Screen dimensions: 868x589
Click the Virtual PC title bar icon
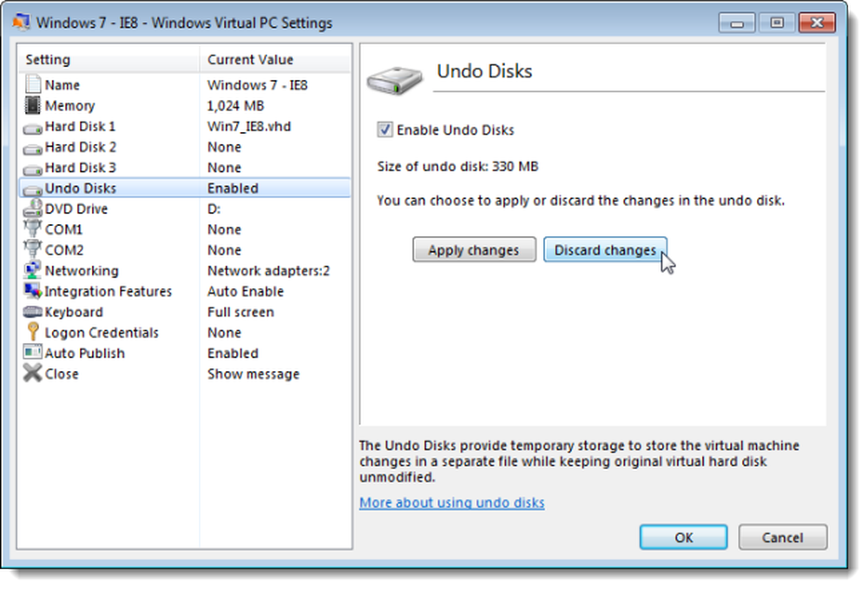click(21, 22)
